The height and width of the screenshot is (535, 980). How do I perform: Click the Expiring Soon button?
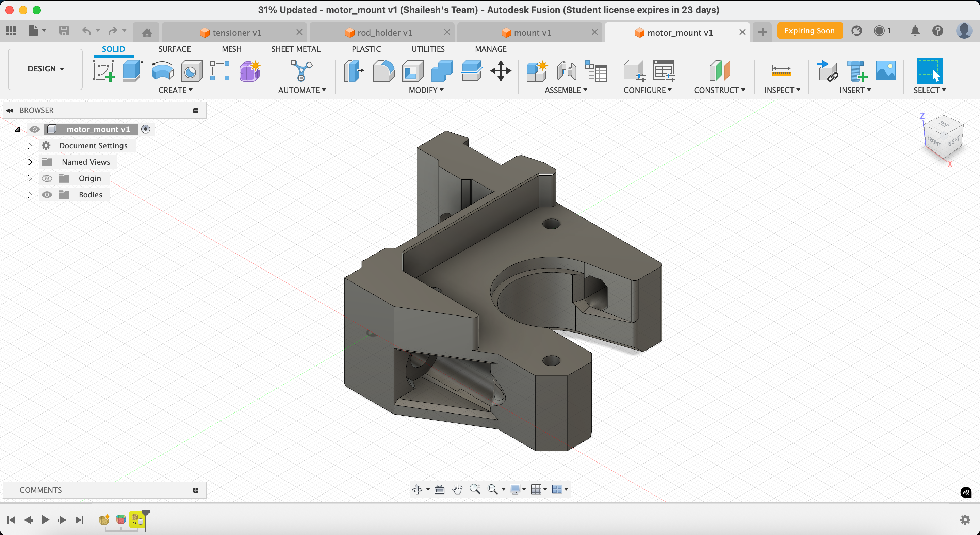(810, 31)
